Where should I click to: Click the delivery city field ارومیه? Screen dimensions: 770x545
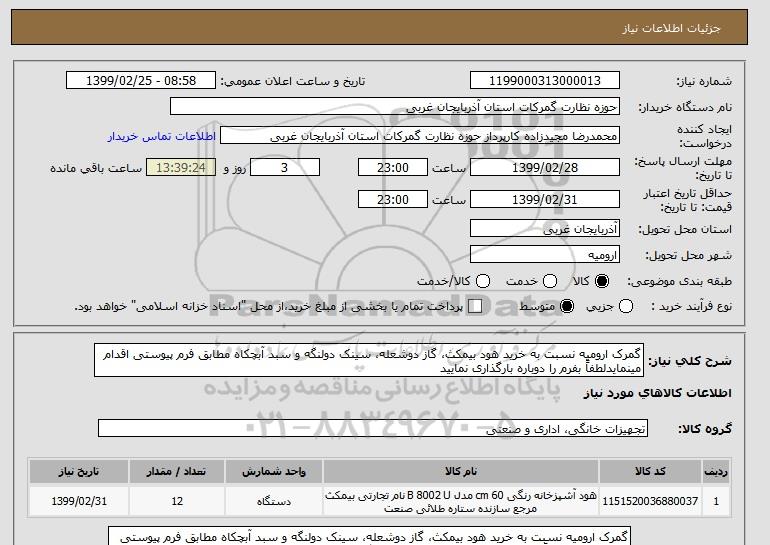pyautogui.click(x=545, y=254)
